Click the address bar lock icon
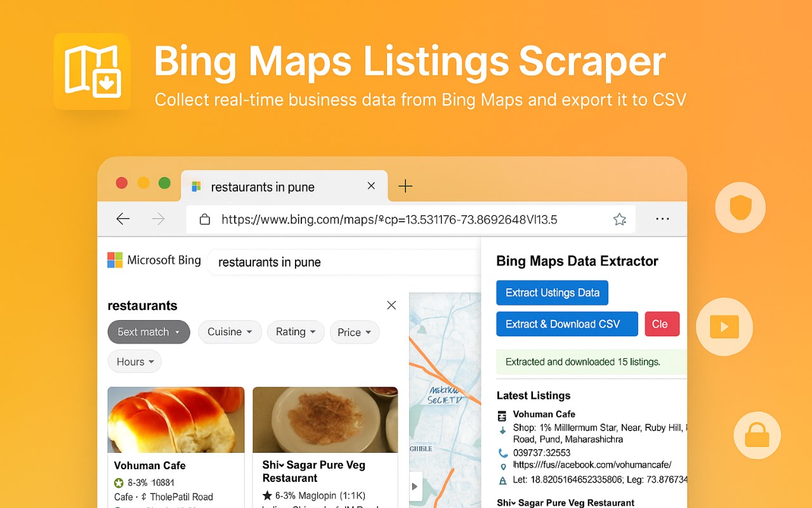The width and height of the screenshot is (812, 508). (204, 220)
